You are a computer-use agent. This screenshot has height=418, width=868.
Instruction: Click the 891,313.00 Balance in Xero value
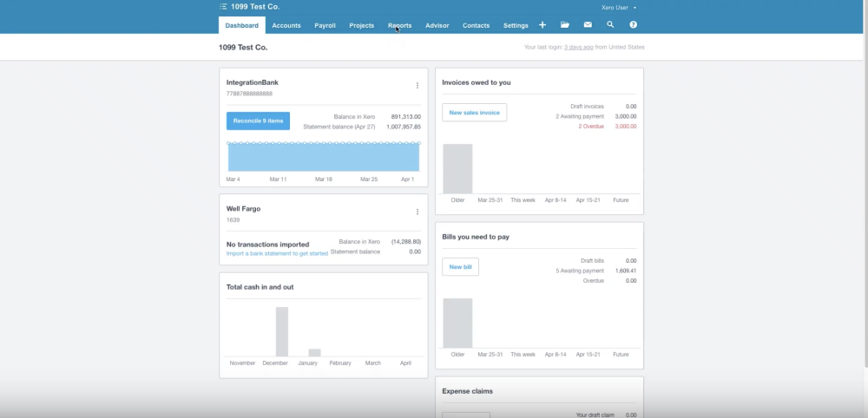tap(405, 117)
